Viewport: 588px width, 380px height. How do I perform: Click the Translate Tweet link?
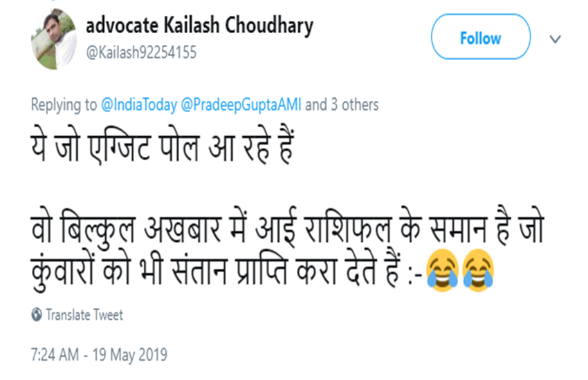(x=84, y=315)
